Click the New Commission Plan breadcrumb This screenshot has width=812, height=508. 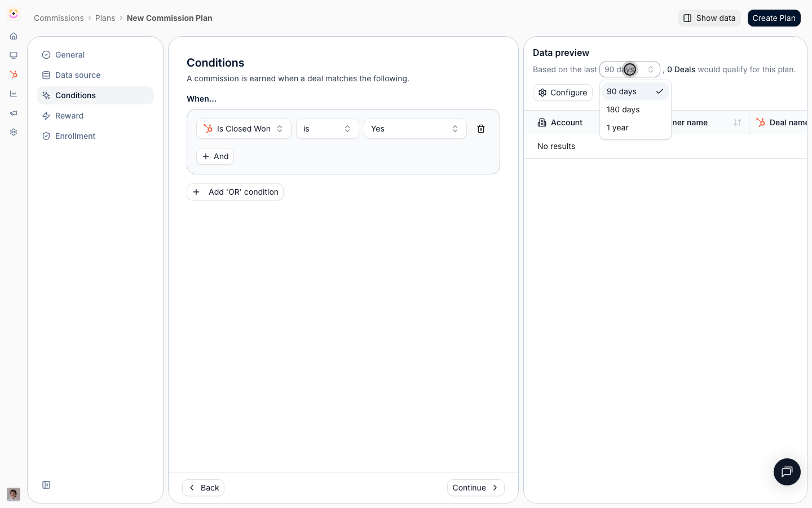point(170,18)
